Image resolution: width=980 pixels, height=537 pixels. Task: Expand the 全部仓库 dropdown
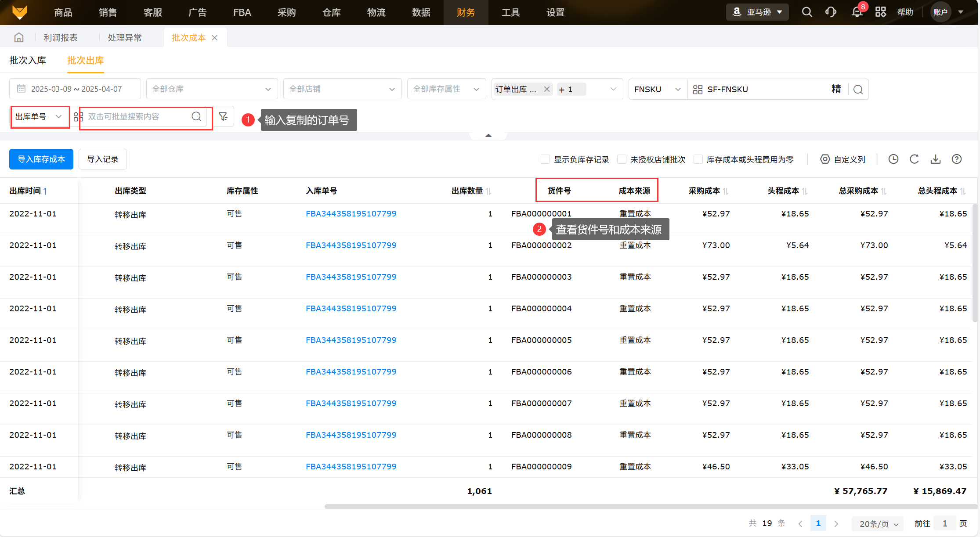tap(212, 89)
